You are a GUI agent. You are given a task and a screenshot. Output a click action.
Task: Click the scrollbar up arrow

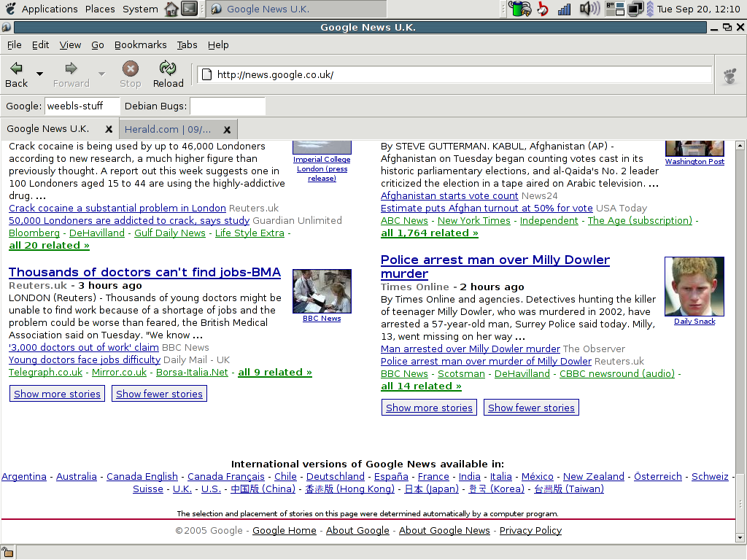[x=740, y=146]
